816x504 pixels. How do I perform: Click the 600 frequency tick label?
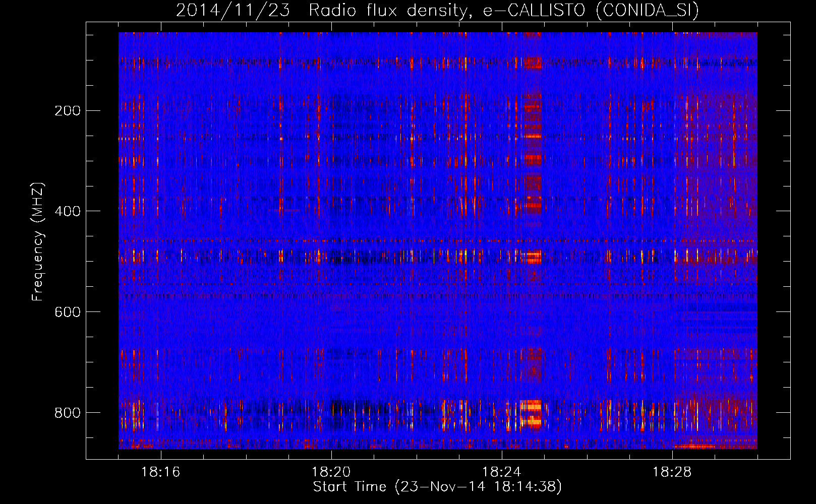(x=68, y=312)
